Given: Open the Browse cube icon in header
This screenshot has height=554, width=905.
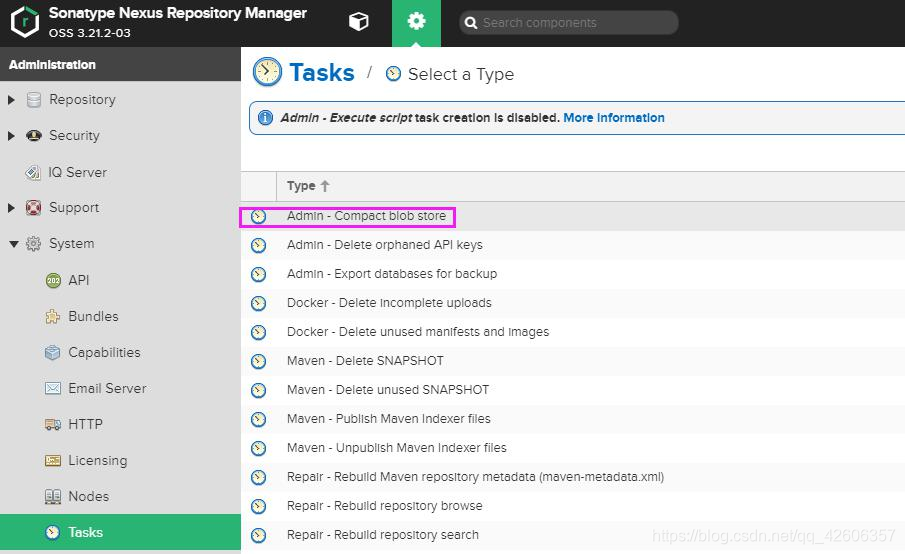Looking at the screenshot, I should tap(358, 22).
